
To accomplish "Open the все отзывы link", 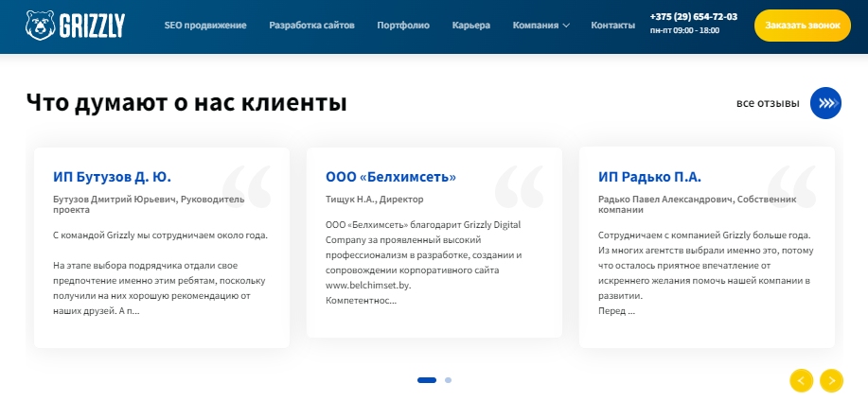I will (x=767, y=103).
